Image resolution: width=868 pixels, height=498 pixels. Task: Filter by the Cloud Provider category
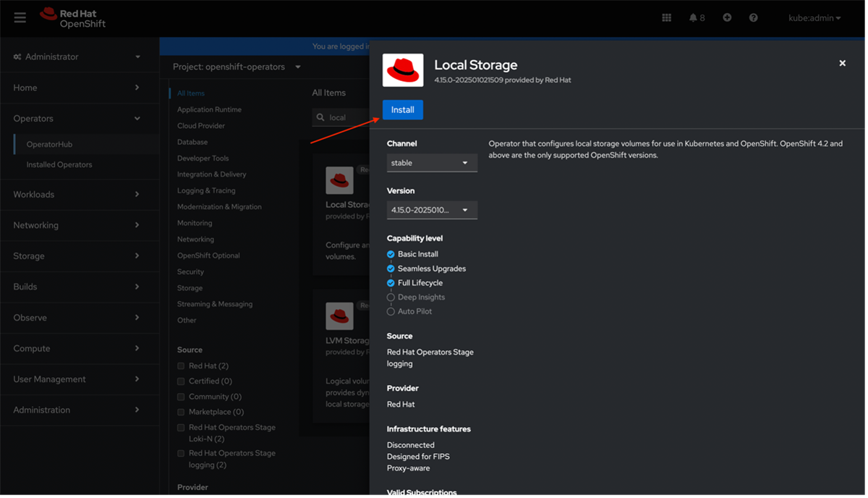[x=201, y=126]
